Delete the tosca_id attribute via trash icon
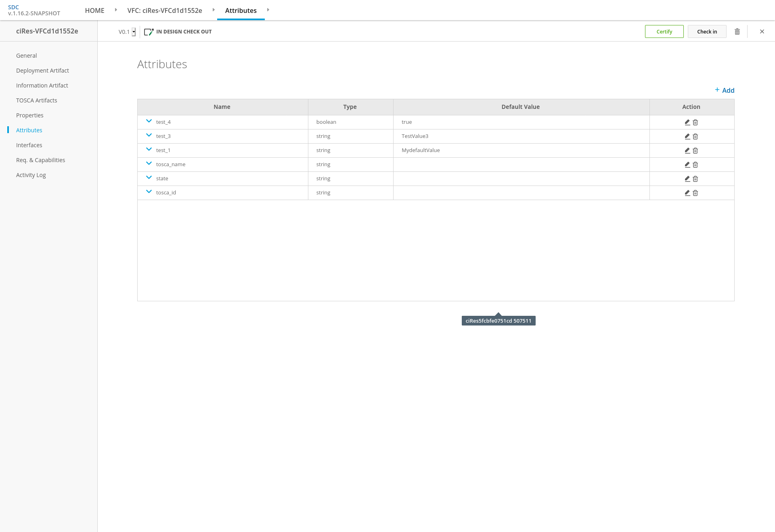 pyautogui.click(x=695, y=193)
